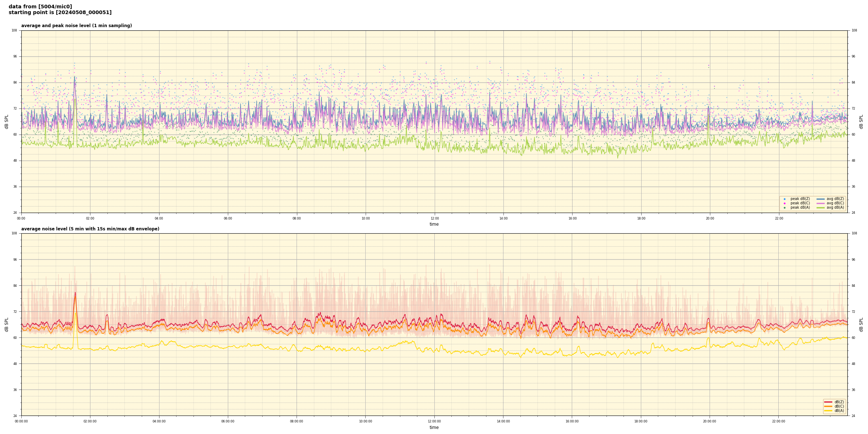
Task: Click the 96 tick on top chart's right axis
Action: coord(853,56)
